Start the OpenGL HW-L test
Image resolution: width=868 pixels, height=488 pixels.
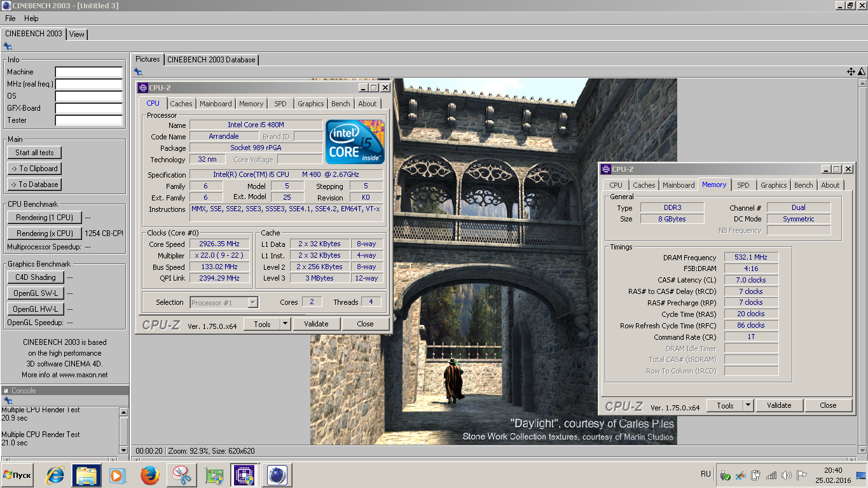pyautogui.click(x=36, y=309)
